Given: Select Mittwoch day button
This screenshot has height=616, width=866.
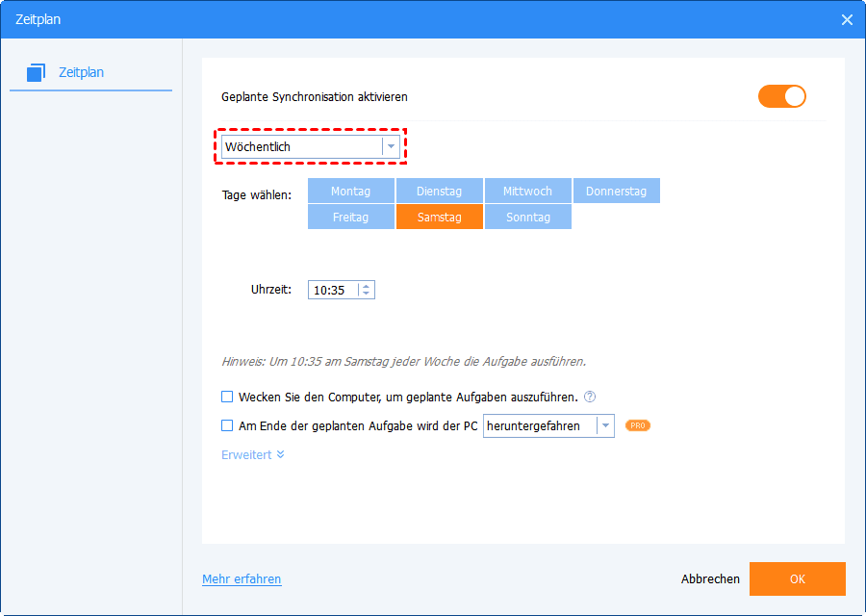Looking at the screenshot, I should point(527,192).
